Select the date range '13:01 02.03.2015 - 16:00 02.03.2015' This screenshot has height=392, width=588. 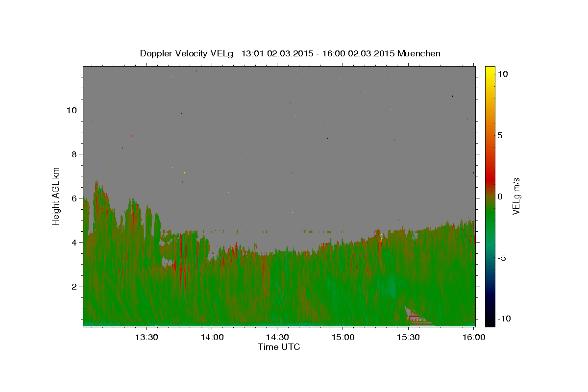[x=318, y=53]
